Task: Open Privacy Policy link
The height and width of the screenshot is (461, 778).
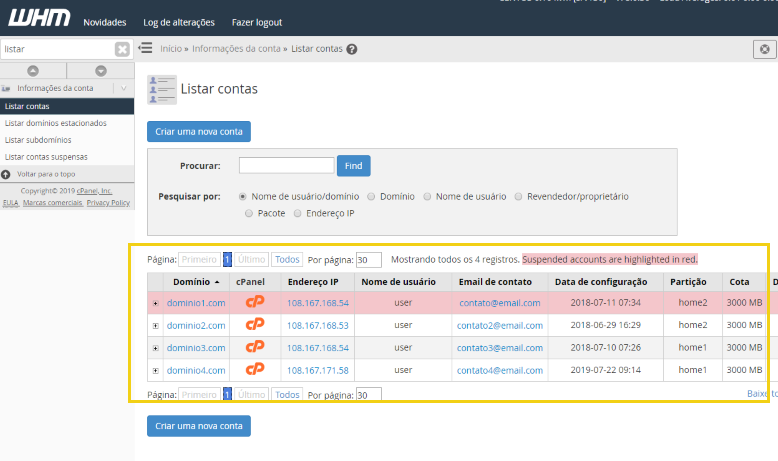Action: (108, 202)
